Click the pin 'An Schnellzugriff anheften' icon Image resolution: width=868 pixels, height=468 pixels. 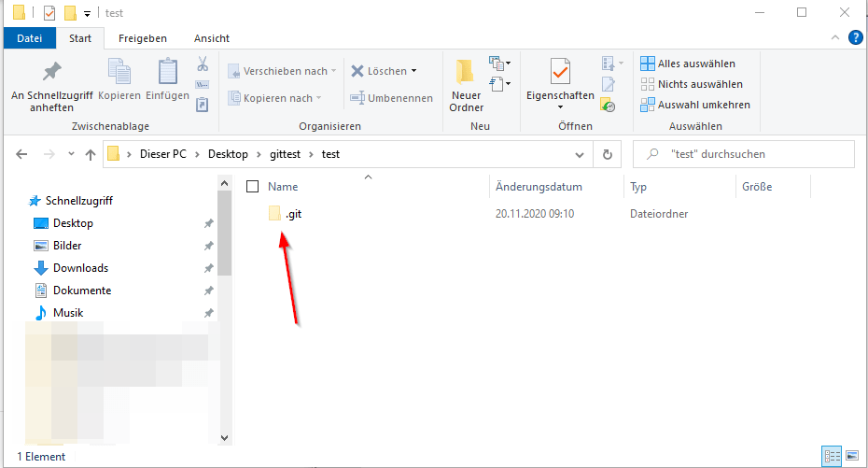(x=52, y=71)
